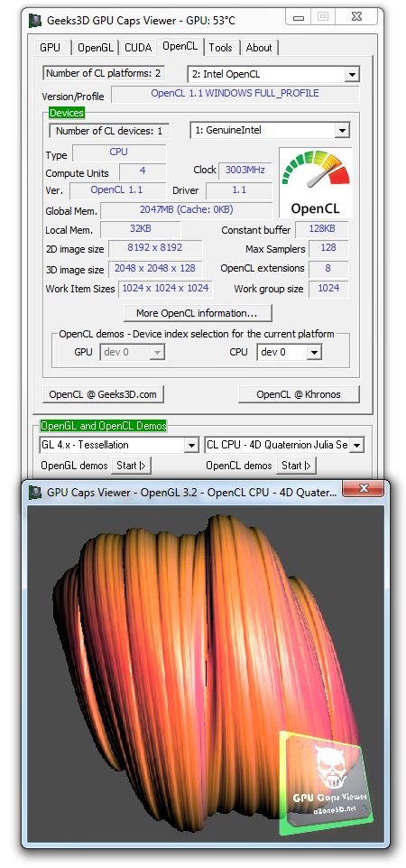The height and width of the screenshot is (868, 406).
Task: Start the OpenCL demo
Action: pyautogui.click(x=296, y=466)
